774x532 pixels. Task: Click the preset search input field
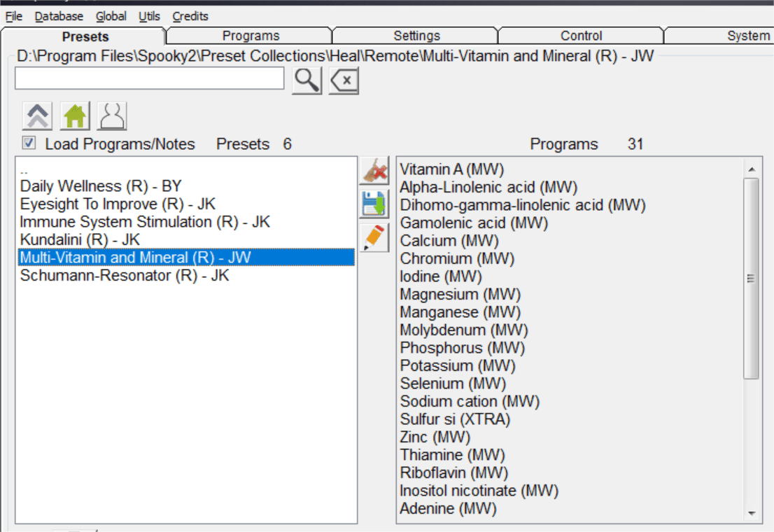point(150,78)
